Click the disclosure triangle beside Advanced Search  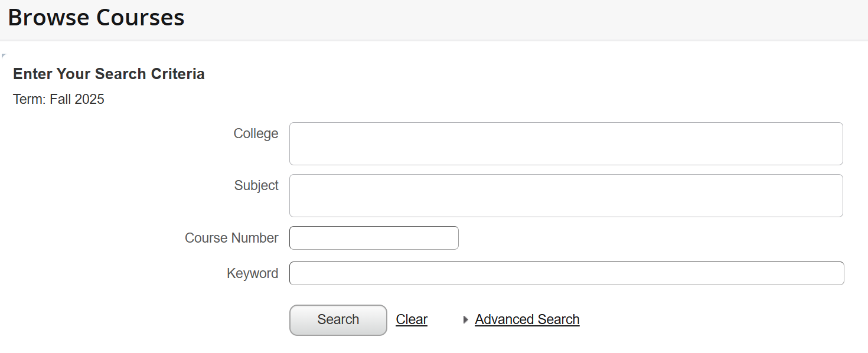coord(466,319)
